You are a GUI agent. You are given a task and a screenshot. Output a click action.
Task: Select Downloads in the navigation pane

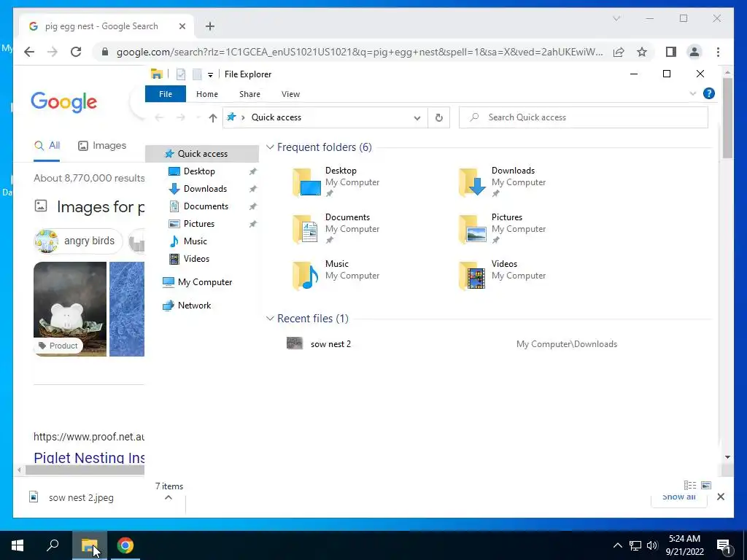point(205,189)
